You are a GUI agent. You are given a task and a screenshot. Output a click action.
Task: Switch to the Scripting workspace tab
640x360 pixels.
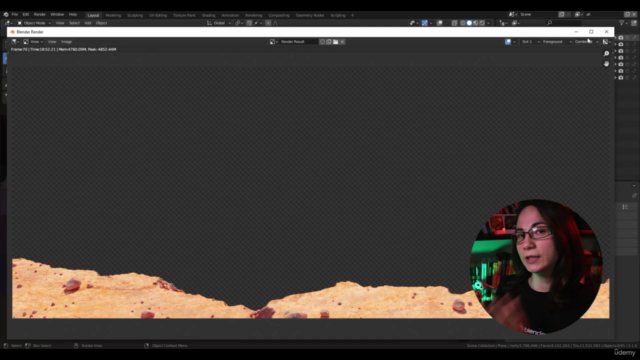tap(338, 15)
